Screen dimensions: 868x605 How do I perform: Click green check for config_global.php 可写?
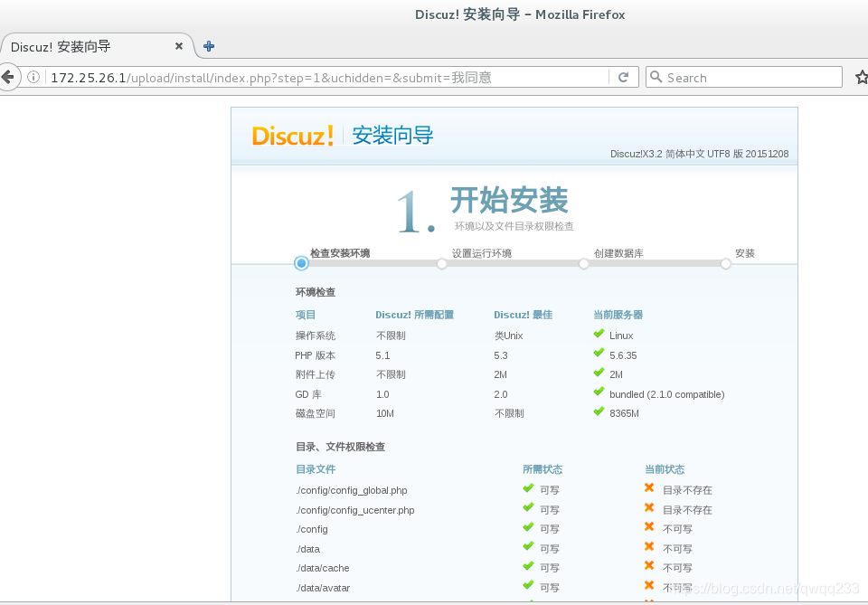(x=528, y=488)
